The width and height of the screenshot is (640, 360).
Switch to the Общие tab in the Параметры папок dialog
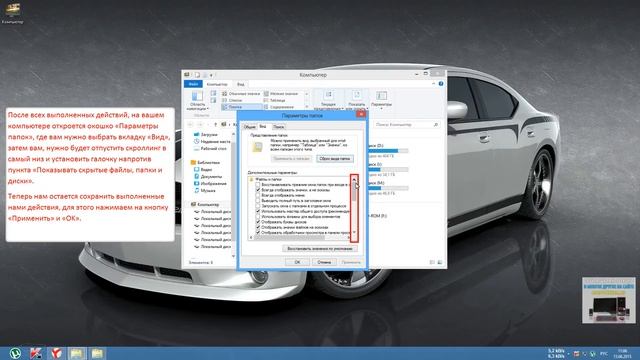click(x=249, y=127)
